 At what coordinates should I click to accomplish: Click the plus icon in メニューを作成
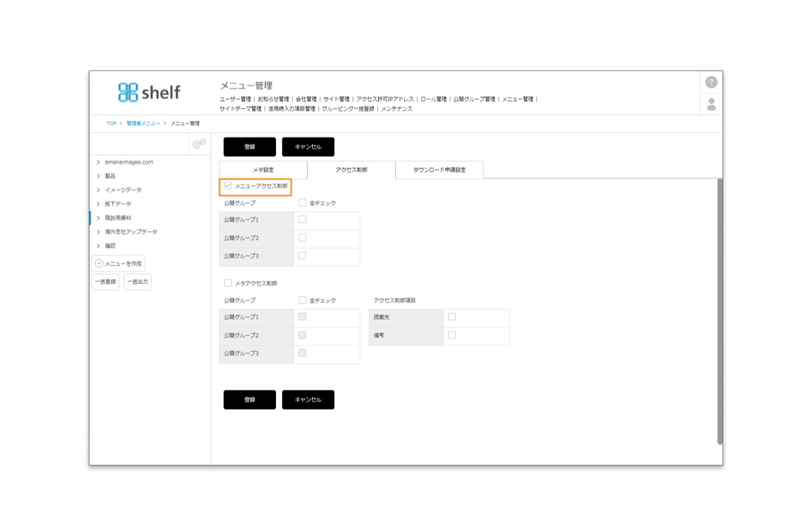[x=98, y=264]
